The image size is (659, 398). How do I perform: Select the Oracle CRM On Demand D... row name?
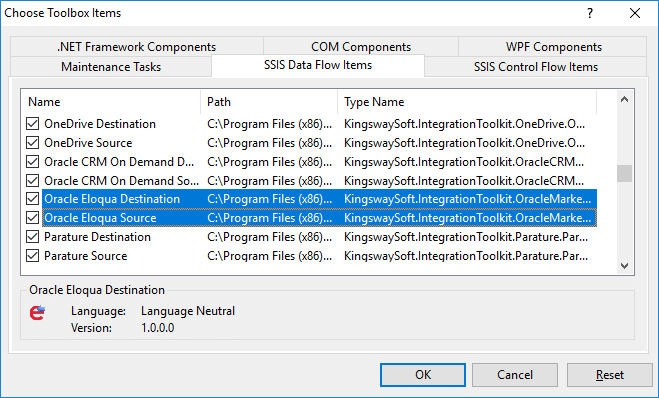coord(119,162)
